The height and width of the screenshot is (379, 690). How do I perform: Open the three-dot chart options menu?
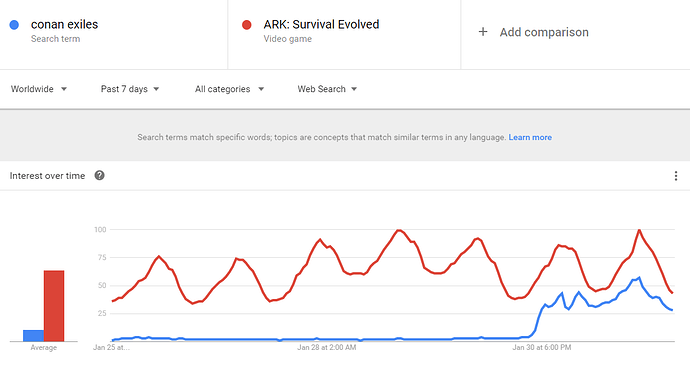(675, 176)
